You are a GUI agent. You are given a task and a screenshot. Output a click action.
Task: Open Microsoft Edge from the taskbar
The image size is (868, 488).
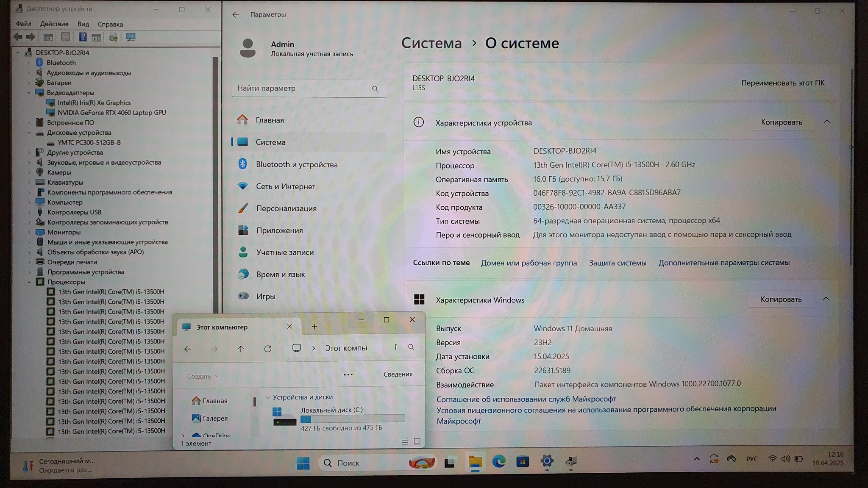pyautogui.click(x=498, y=461)
